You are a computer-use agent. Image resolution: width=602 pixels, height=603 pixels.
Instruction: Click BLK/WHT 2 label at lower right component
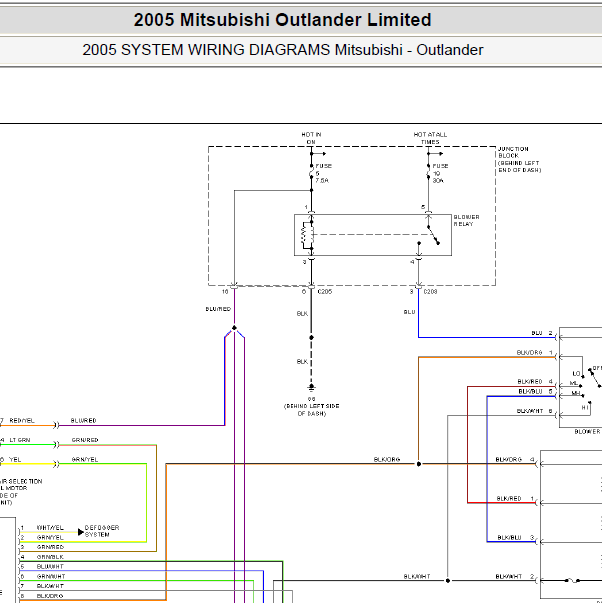[515, 576]
